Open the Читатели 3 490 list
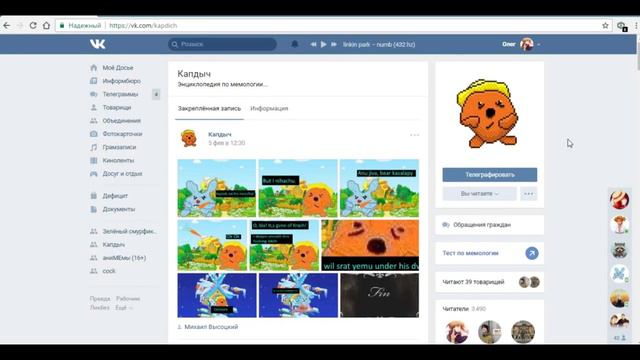Screen dimensions: 640x360 pos(464,309)
